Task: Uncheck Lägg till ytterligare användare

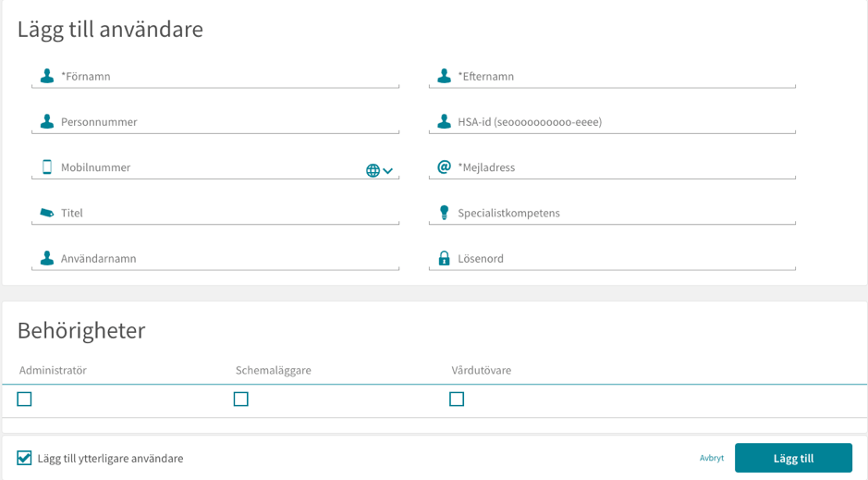Action: (x=24, y=458)
